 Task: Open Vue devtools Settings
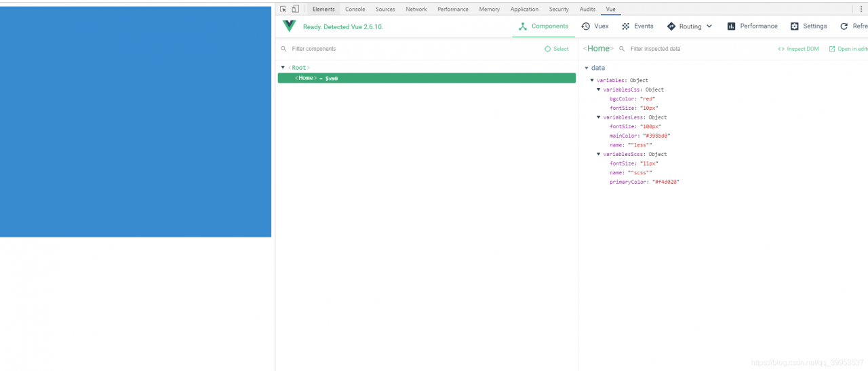pyautogui.click(x=808, y=26)
